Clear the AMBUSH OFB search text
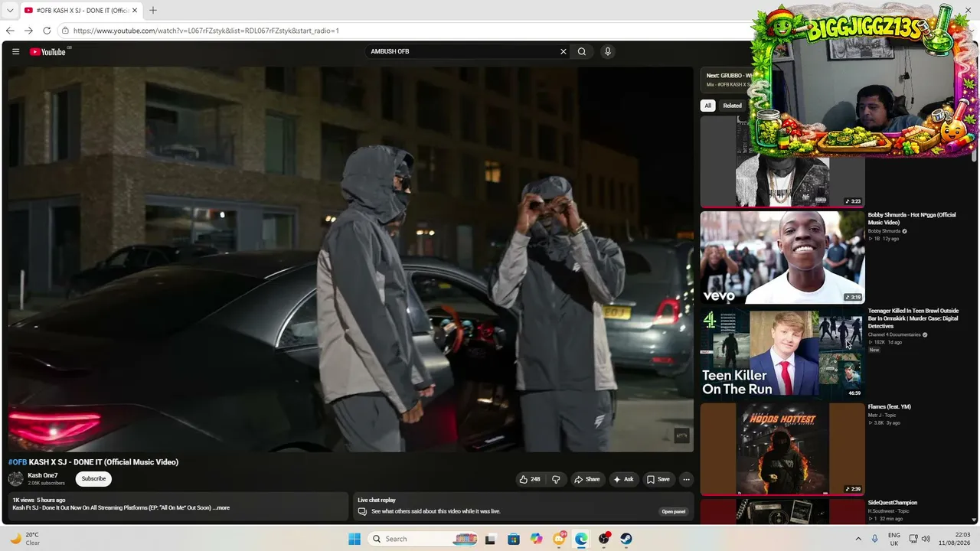This screenshot has height=551, width=980. (563, 52)
